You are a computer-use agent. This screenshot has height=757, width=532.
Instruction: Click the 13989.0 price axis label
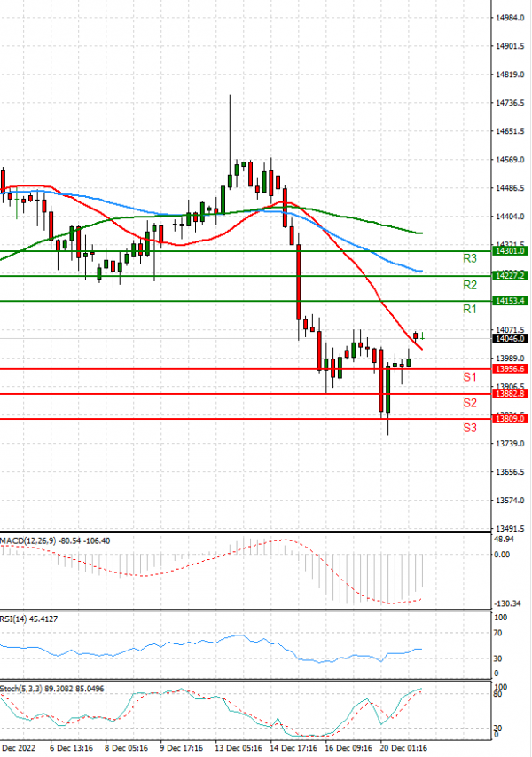[x=510, y=359]
